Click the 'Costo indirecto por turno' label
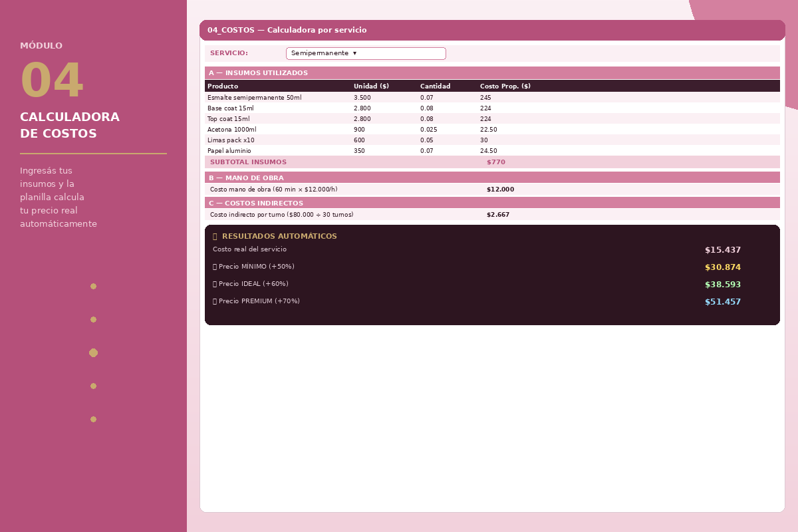This screenshot has width=798, height=532. tap(281, 215)
